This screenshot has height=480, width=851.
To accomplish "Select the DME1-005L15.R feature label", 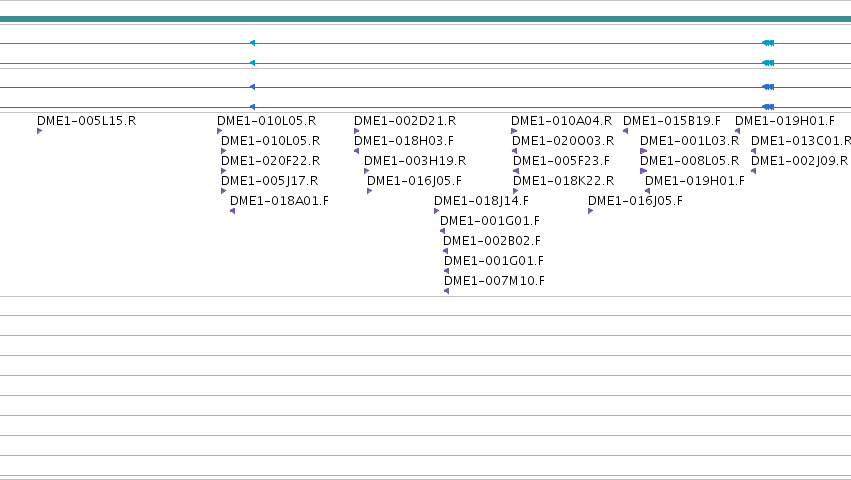I will [86, 121].
